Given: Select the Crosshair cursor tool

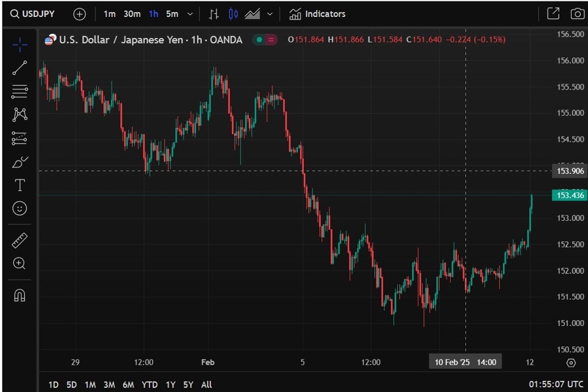Looking at the screenshot, I should (20, 44).
